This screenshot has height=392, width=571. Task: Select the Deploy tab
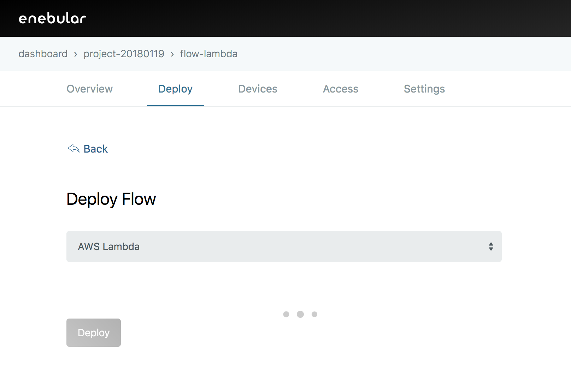point(175,89)
